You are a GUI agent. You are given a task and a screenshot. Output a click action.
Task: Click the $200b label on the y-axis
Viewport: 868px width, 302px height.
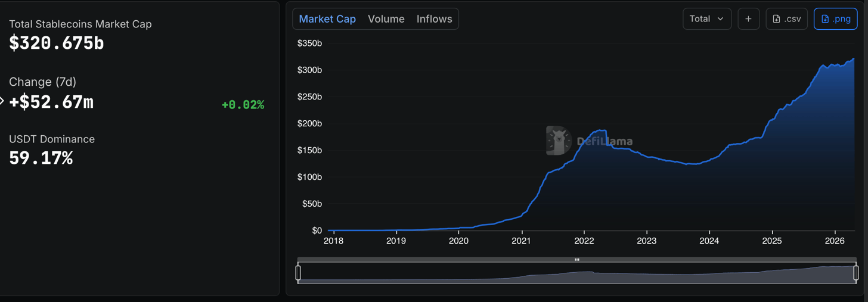309,123
